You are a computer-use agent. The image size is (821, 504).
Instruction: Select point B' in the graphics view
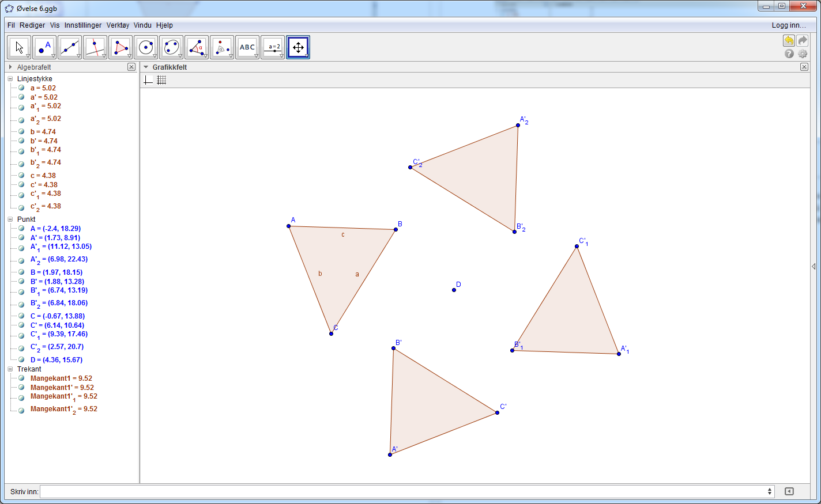point(394,348)
